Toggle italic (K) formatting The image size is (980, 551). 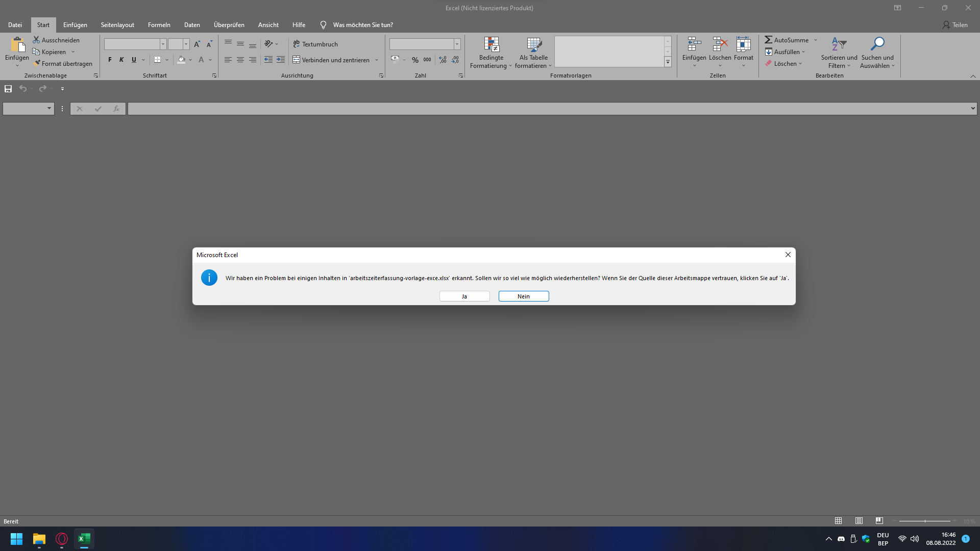coord(121,60)
